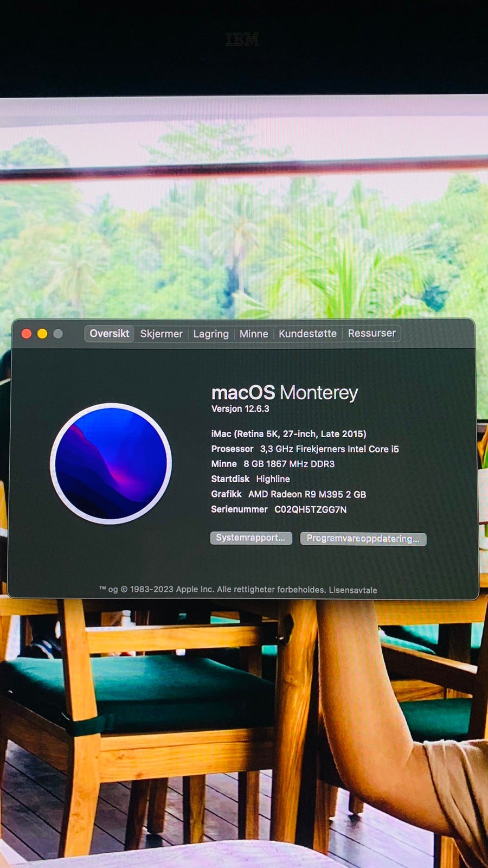488x868 pixels.
Task: Select the serial number C02QH5TZGG7N
Action: coord(310,509)
